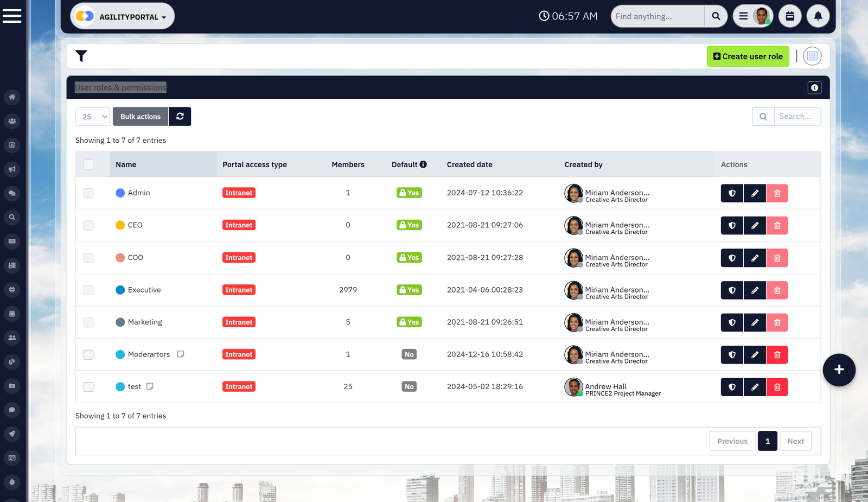868x502 pixels.
Task: Click the filter funnel icon
Action: pyautogui.click(x=81, y=56)
